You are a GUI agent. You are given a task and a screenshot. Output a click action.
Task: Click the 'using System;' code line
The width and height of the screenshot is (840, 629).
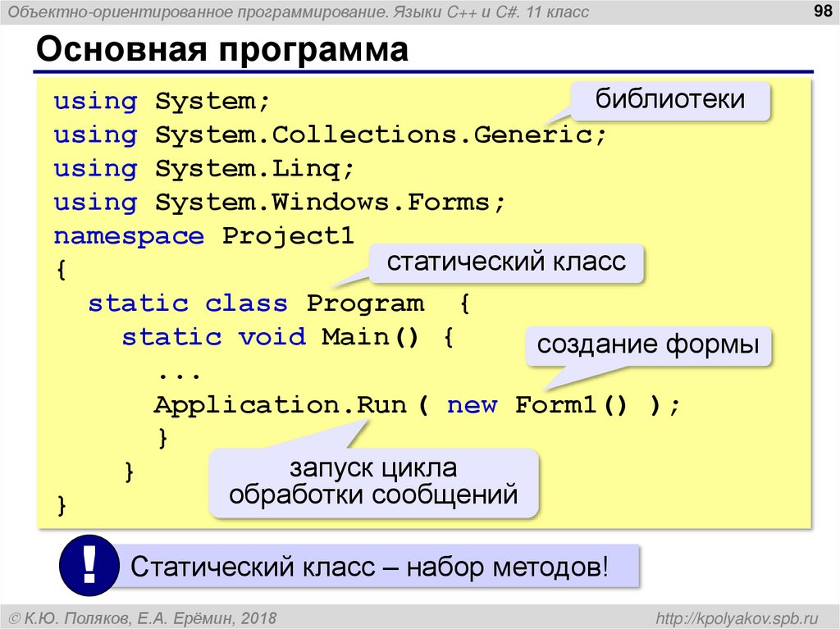162,101
